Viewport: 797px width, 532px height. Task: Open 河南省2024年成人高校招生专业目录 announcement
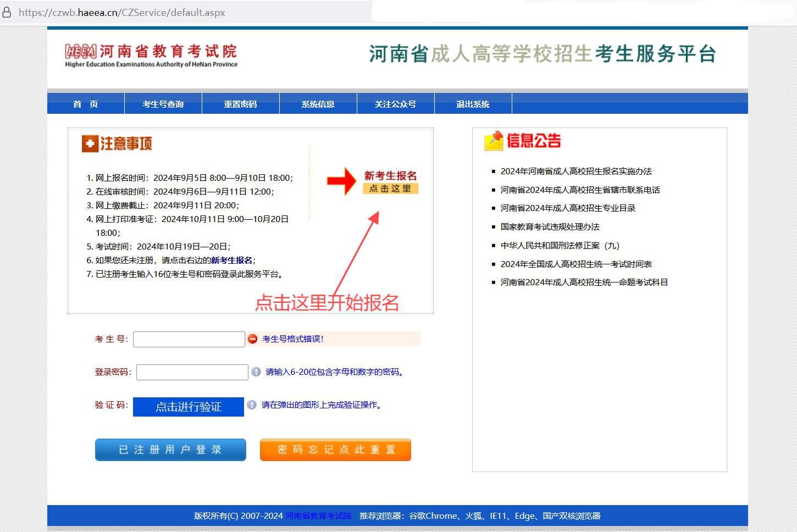click(x=568, y=208)
